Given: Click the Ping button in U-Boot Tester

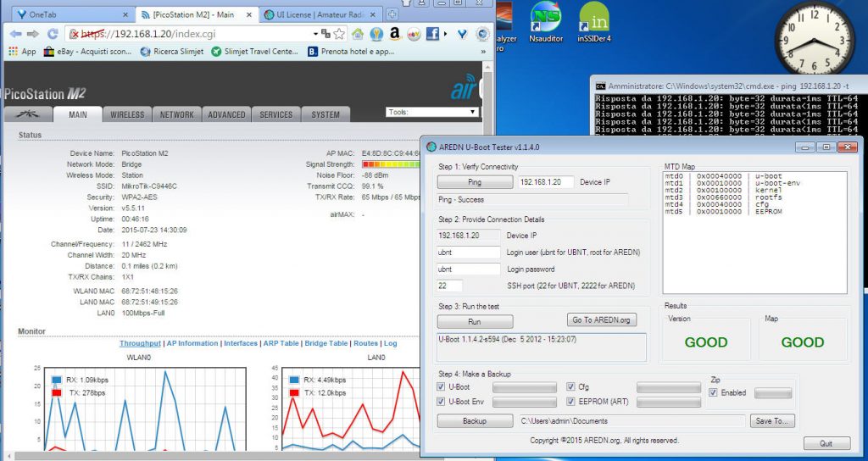Looking at the screenshot, I should [475, 182].
